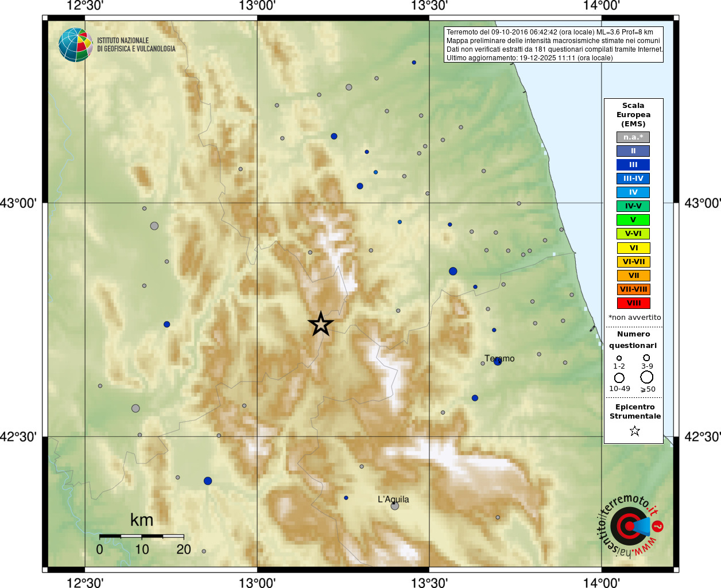Click the II intensity legend swatch
The height and width of the screenshot is (588, 721).
coord(633,151)
